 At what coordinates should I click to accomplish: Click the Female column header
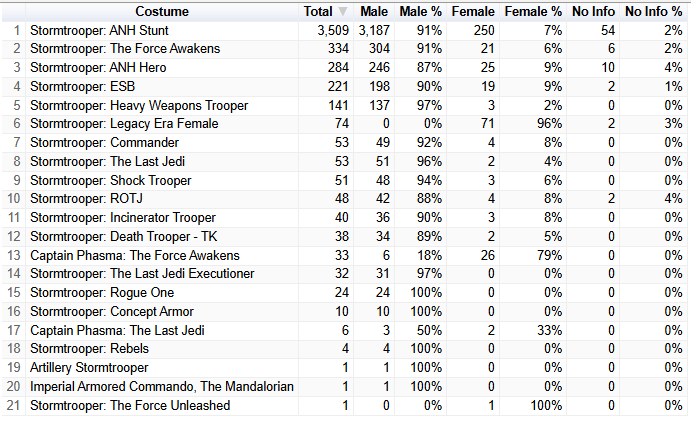[473, 11]
